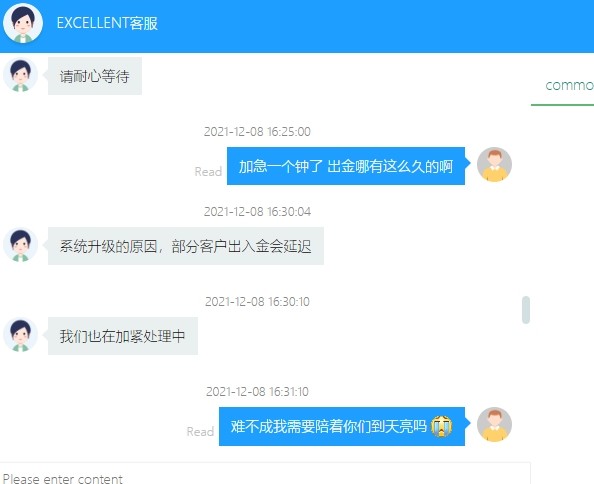Click the chat scrollbar thumb
594x484 pixels.
(x=526, y=310)
